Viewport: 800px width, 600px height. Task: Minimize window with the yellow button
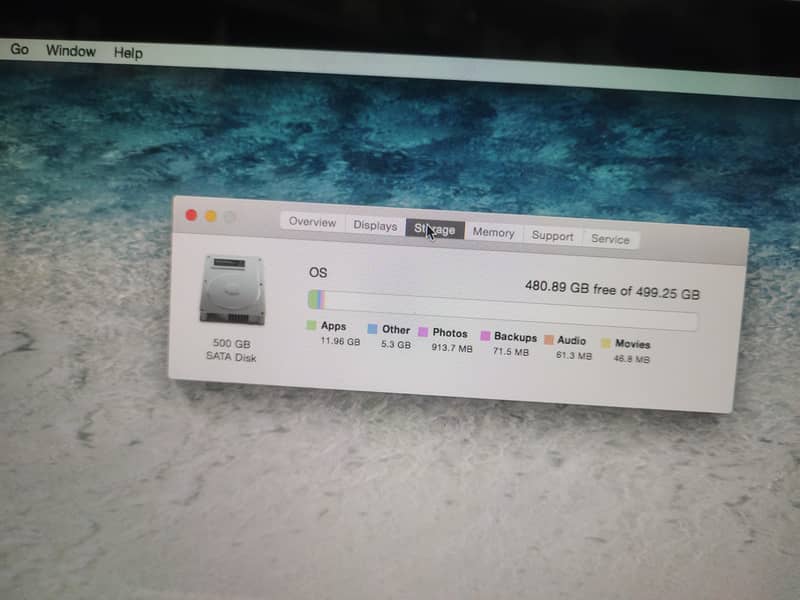(211, 216)
